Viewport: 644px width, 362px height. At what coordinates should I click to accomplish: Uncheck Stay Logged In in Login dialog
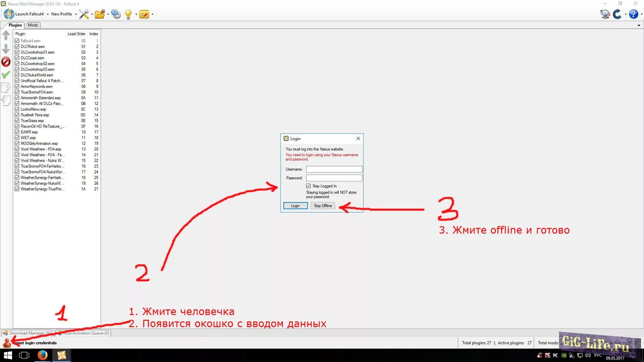(x=308, y=186)
